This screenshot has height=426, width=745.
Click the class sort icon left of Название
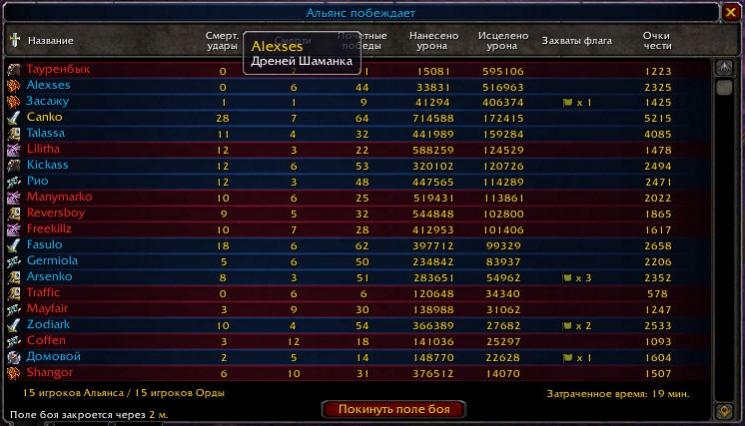[14, 41]
